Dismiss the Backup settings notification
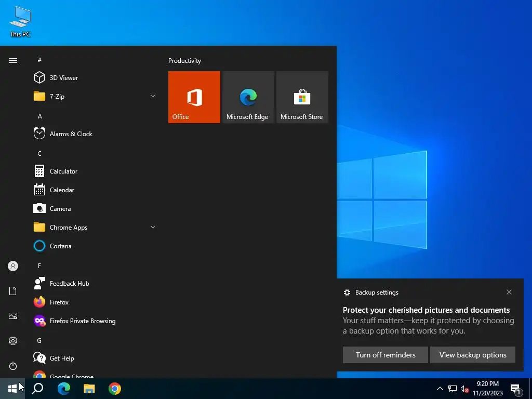This screenshot has width=532, height=399. 509,292
